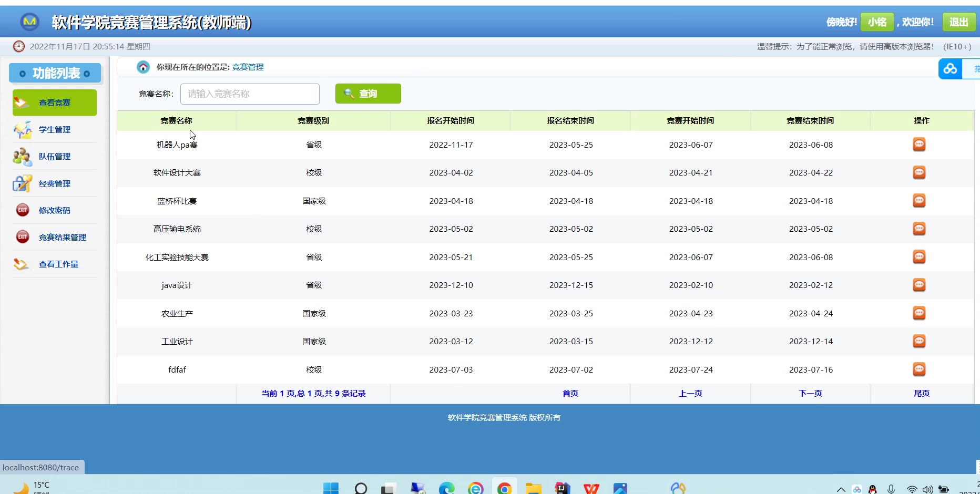Click the operation icon for 蓝桥杯比赛 row
980x494 pixels.
tap(918, 201)
